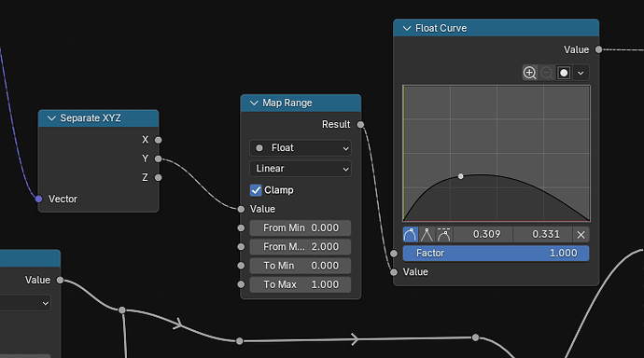The image size is (644, 358).
Task: Collapse the Float Curve node
Action: [407, 28]
